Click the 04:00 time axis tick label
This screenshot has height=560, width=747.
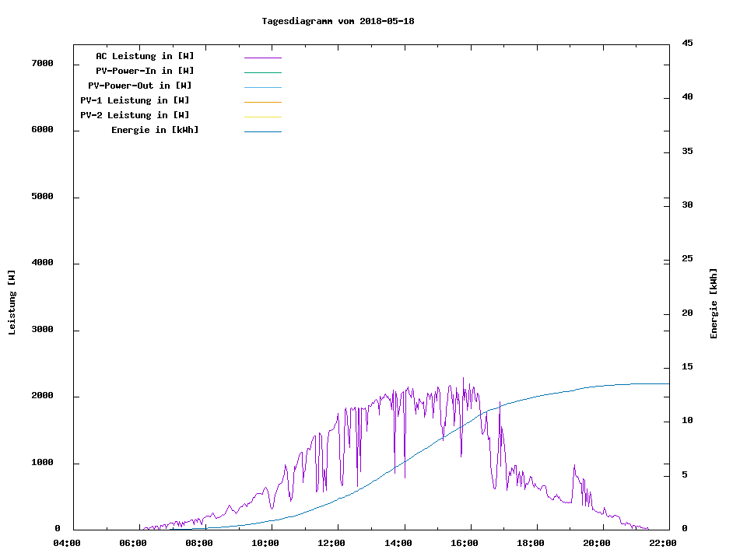point(65,543)
